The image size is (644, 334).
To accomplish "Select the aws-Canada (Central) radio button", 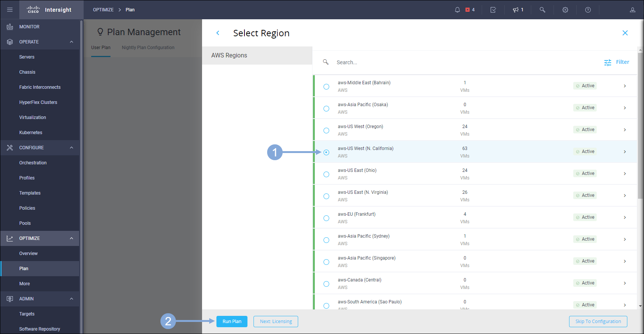I will tap(327, 284).
